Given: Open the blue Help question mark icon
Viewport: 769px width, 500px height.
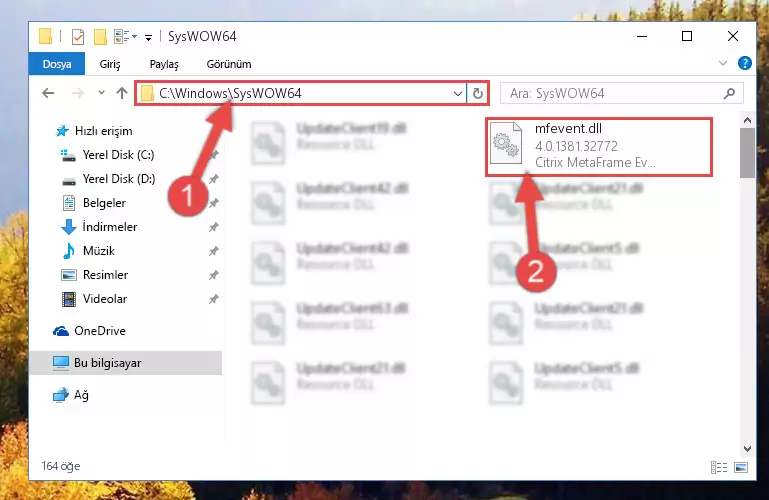Looking at the screenshot, I should [x=744, y=63].
